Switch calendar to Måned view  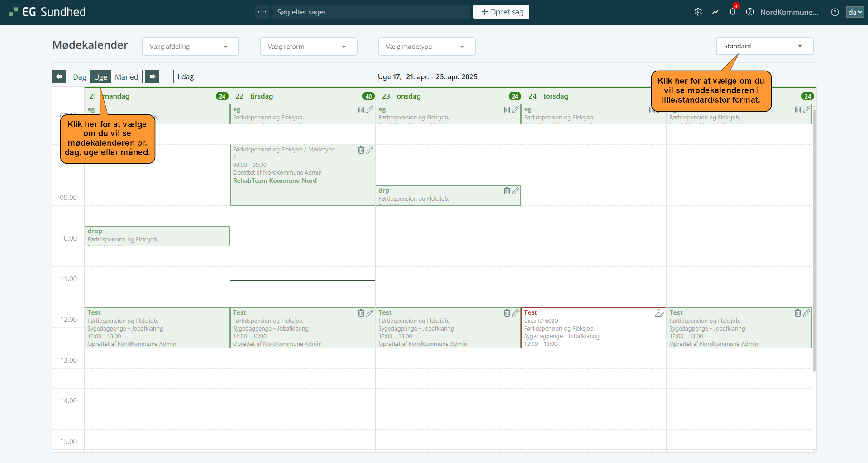[126, 77]
